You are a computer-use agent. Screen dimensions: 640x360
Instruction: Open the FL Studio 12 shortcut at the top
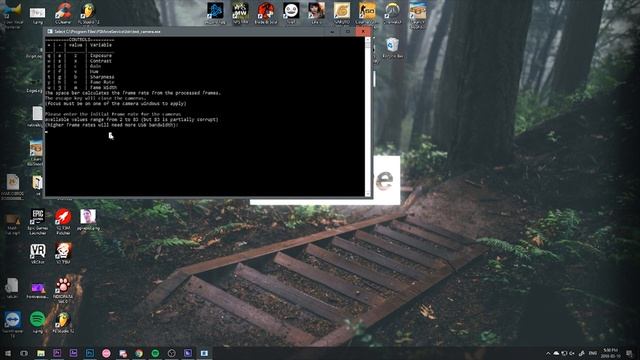(87, 12)
